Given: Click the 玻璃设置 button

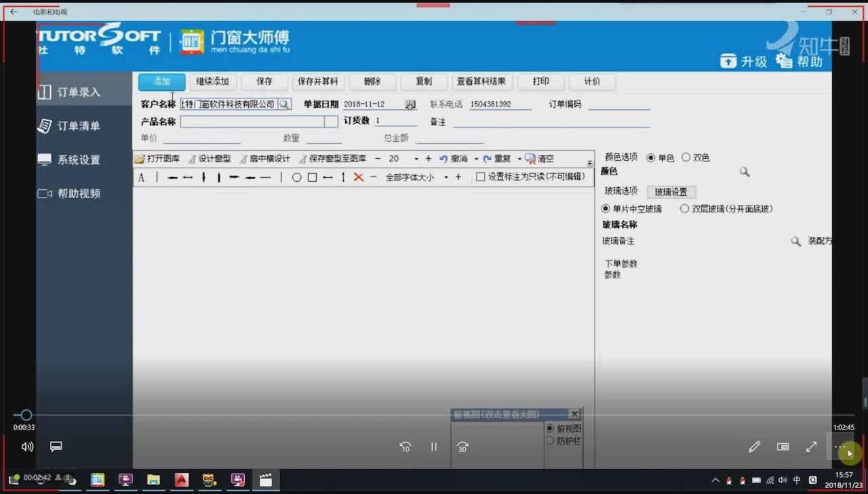Looking at the screenshot, I should pyautogui.click(x=671, y=192).
